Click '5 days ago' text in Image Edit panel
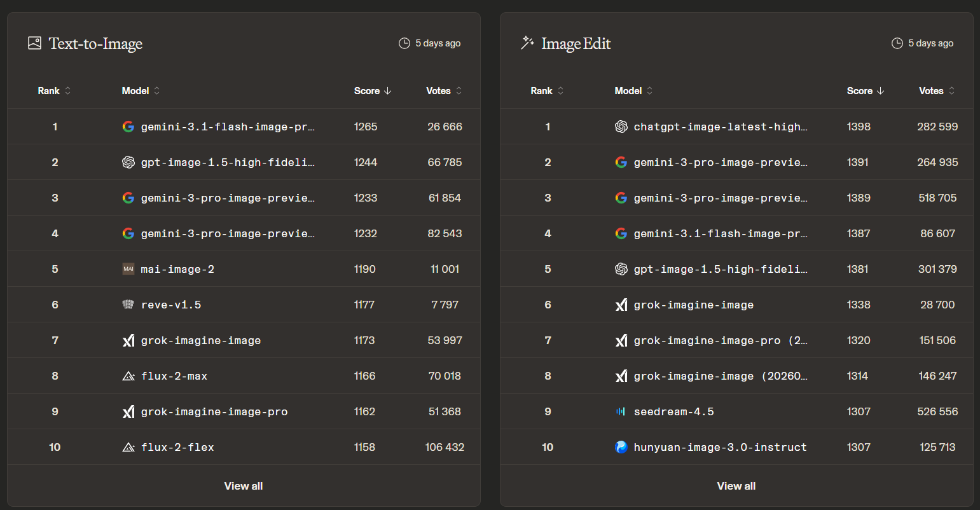Image resolution: width=980 pixels, height=510 pixels. click(931, 43)
